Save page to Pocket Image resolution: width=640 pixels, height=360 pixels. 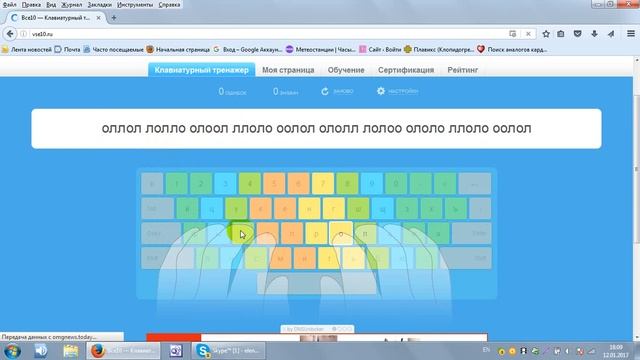[578, 34]
